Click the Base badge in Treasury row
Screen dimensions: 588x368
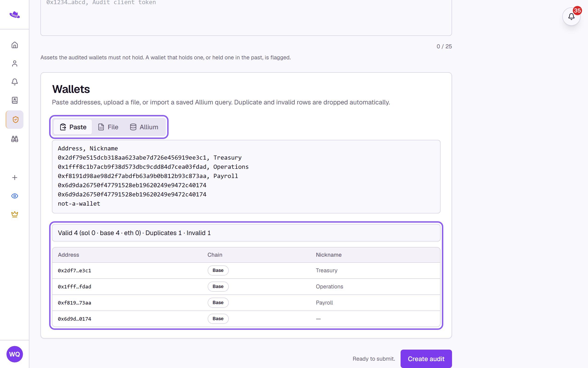point(218,270)
